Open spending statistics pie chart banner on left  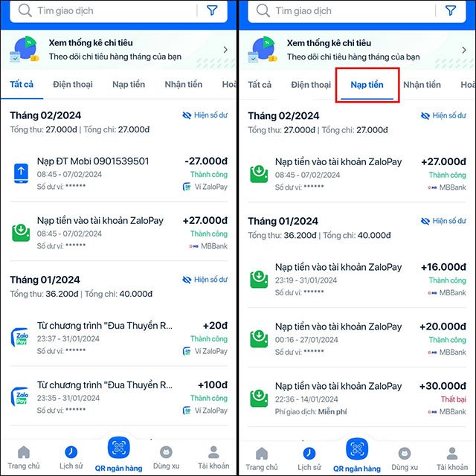[119, 50]
